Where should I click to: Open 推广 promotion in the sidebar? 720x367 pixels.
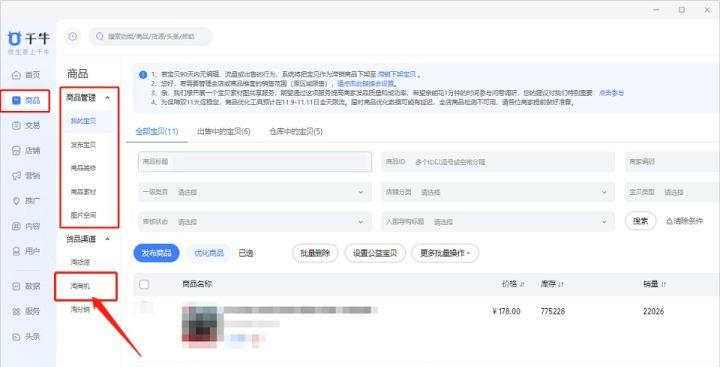[26, 201]
